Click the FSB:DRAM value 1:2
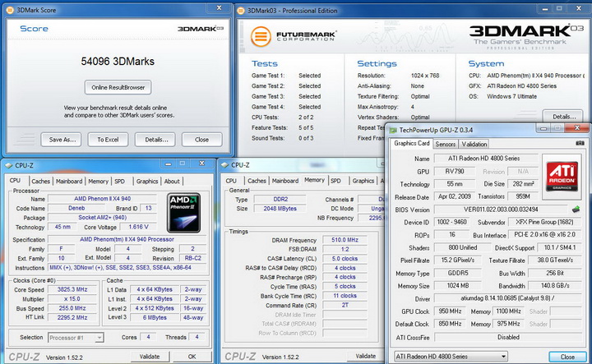 [x=345, y=249]
